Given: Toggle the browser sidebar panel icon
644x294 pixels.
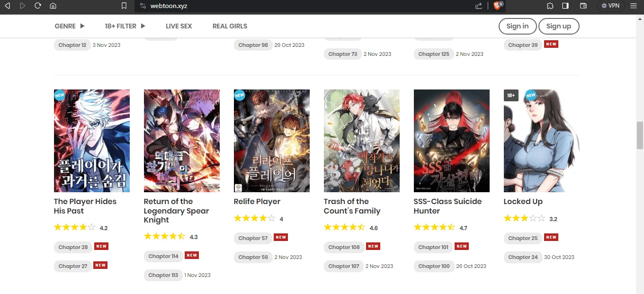Looking at the screenshot, I should coord(565,6).
